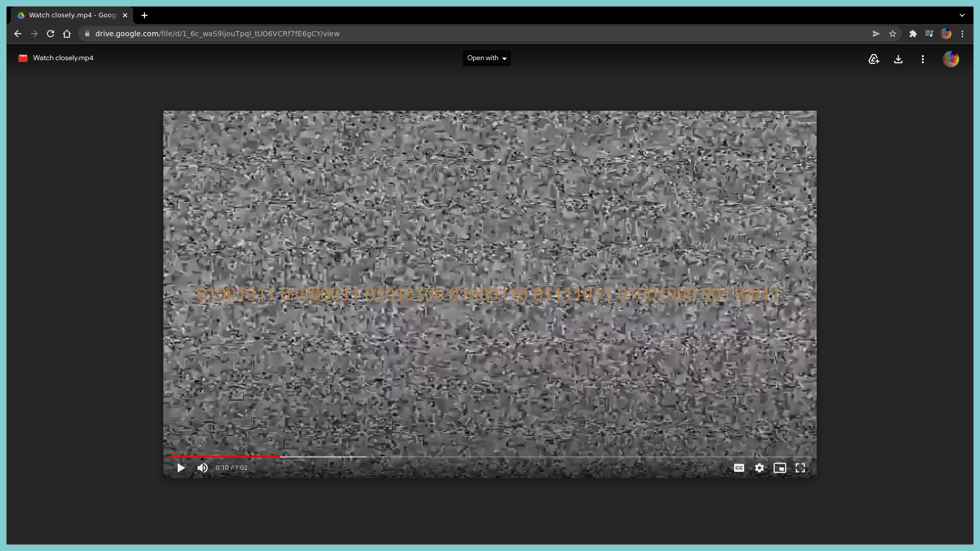980x551 pixels.
Task: Click the URL address bar
Action: click(459, 34)
